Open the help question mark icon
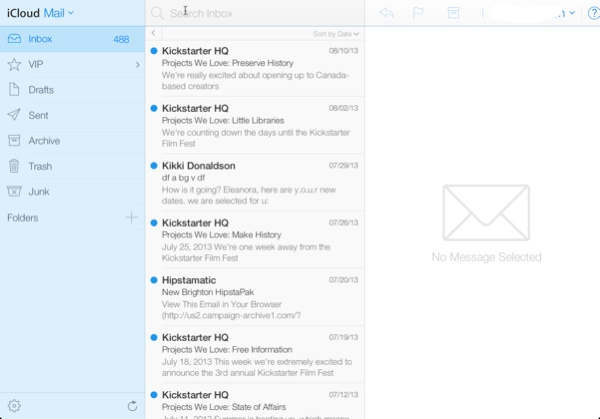 click(x=591, y=13)
